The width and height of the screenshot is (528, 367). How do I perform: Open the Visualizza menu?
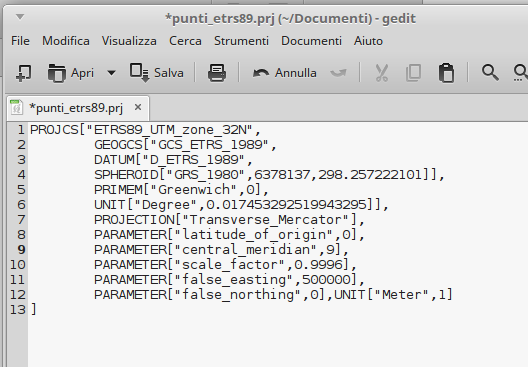coord(129,41)
